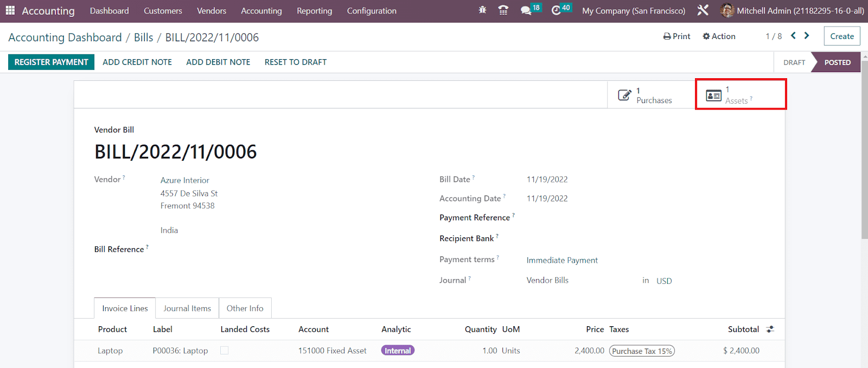
Task: Open the Action dropdown menu
Action: click(x=719, y=36)
